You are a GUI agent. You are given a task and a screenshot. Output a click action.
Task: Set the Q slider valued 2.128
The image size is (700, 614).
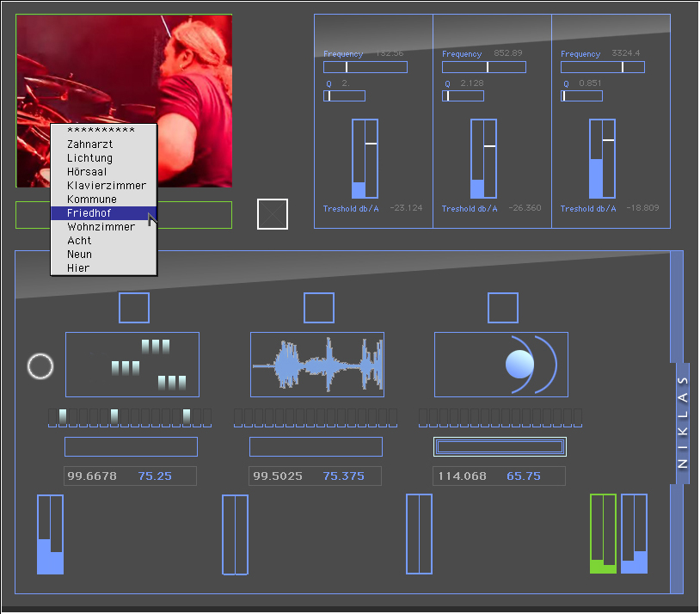(463, 96)
